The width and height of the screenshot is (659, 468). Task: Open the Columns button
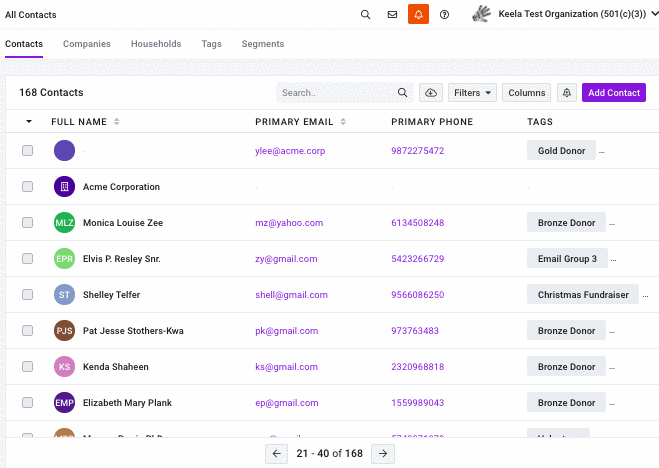pos(527,93)
